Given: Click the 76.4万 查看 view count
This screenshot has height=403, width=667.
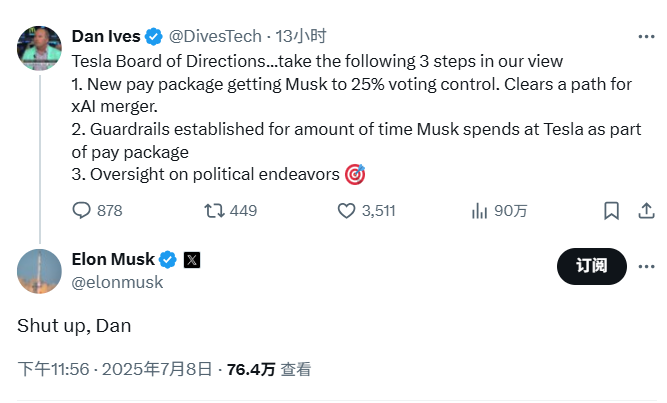Looking at the screenshot, I should coord(268,369).
